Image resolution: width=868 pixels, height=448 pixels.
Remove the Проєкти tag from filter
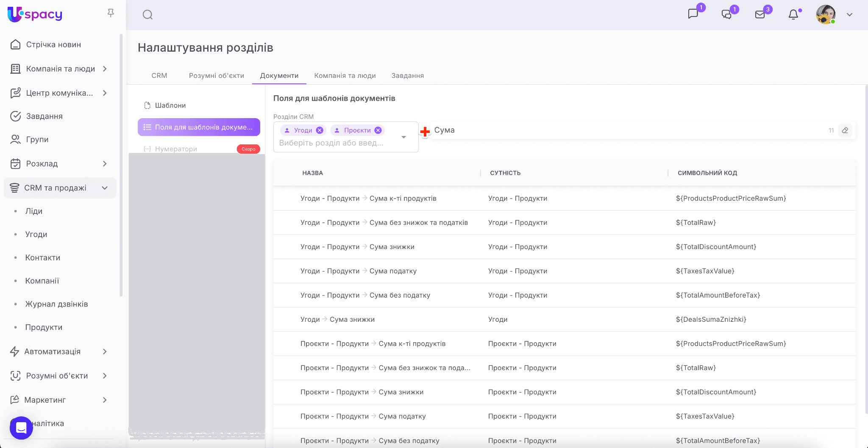378,130
